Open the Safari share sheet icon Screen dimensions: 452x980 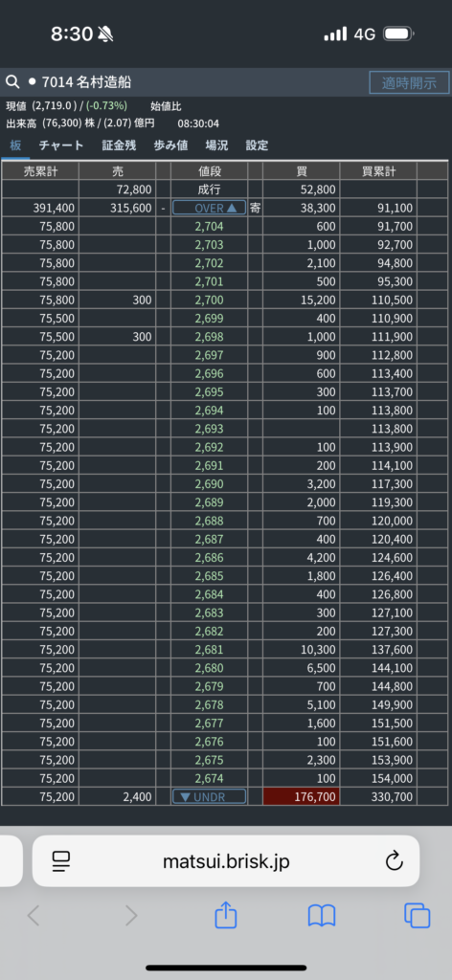point(226,916)
